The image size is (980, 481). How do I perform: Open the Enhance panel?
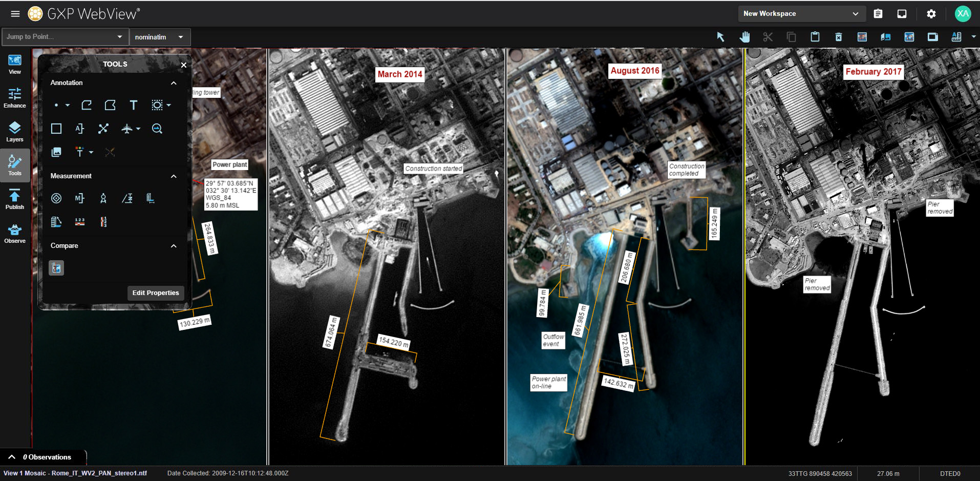(15, 98)
